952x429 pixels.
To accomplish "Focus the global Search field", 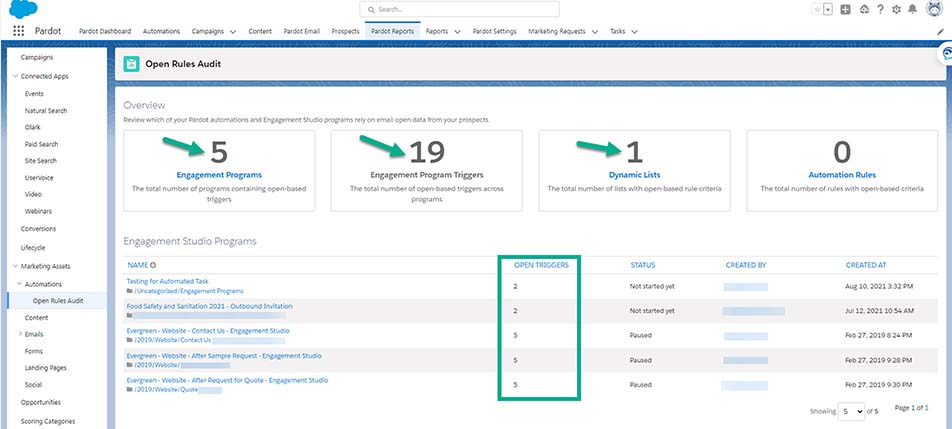I will (459, 9).
